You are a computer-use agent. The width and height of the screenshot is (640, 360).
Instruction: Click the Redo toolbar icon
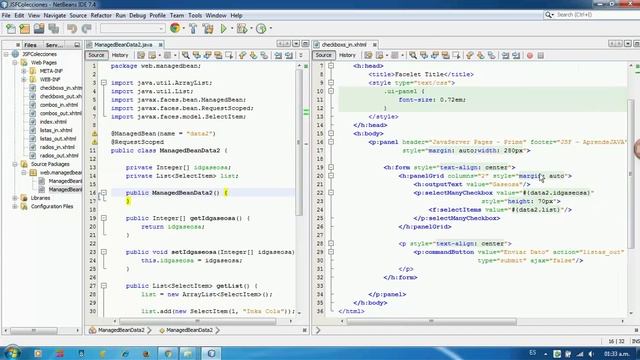coord(87,29)
